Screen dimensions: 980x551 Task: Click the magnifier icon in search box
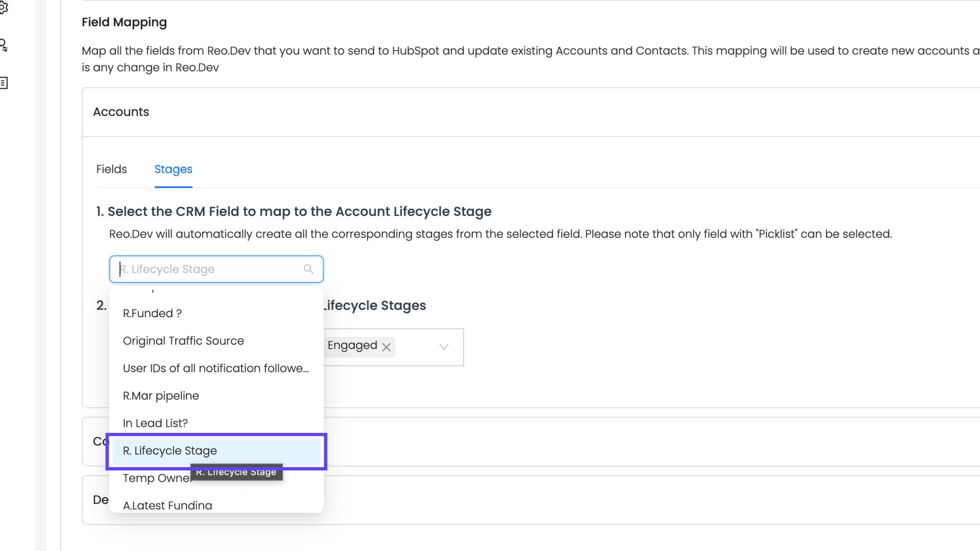click(x=309, y=269)
